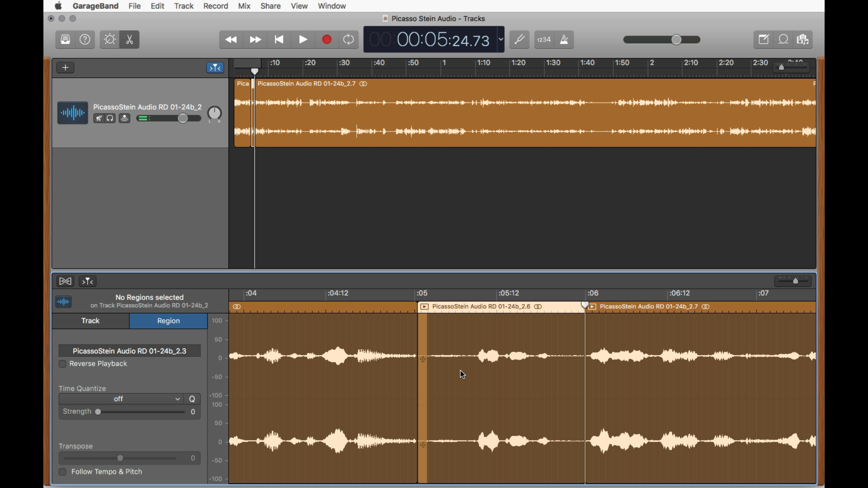Open the Time Quantize off dropdown

pyautogui.click(x=121, y=399)
